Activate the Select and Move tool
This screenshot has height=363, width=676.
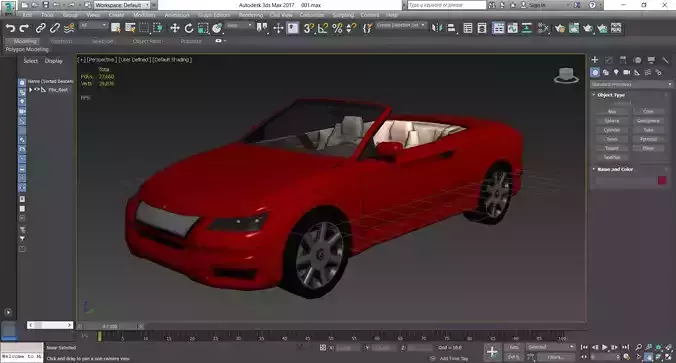click(175, 28)
